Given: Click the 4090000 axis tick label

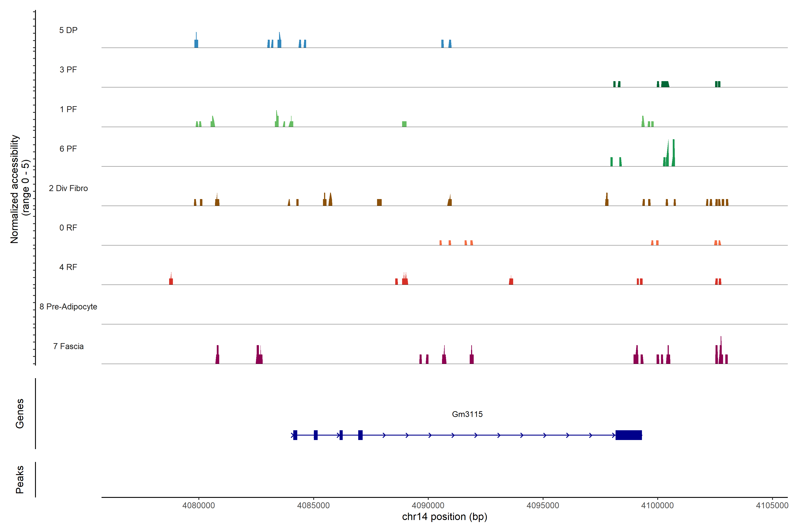Looking at the screenshot, I should pyautogui.click(x=428, y=505).
